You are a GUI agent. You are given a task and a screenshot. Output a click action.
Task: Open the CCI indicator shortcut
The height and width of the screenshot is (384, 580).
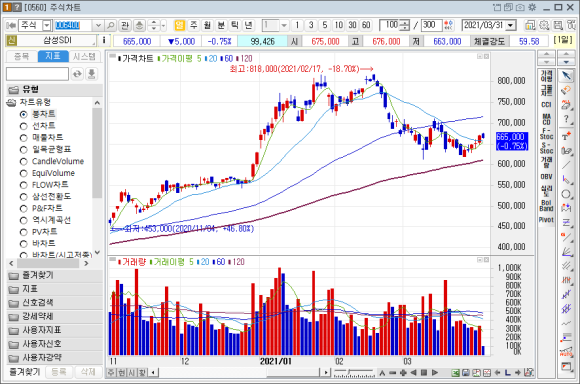point(546,105)
